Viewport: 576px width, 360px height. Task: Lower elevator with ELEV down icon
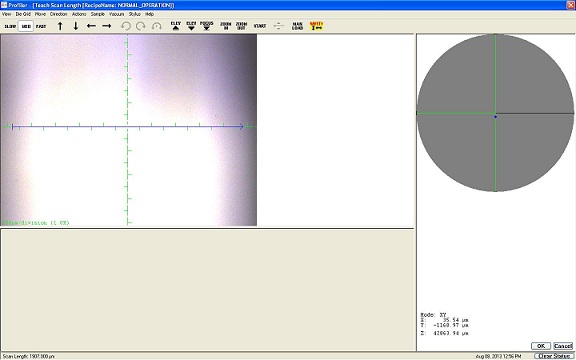[191, 26]
